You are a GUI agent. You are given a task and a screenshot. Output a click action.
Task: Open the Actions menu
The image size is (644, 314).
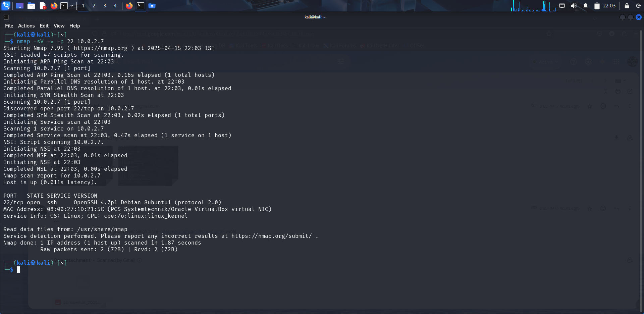coord(26,26)
